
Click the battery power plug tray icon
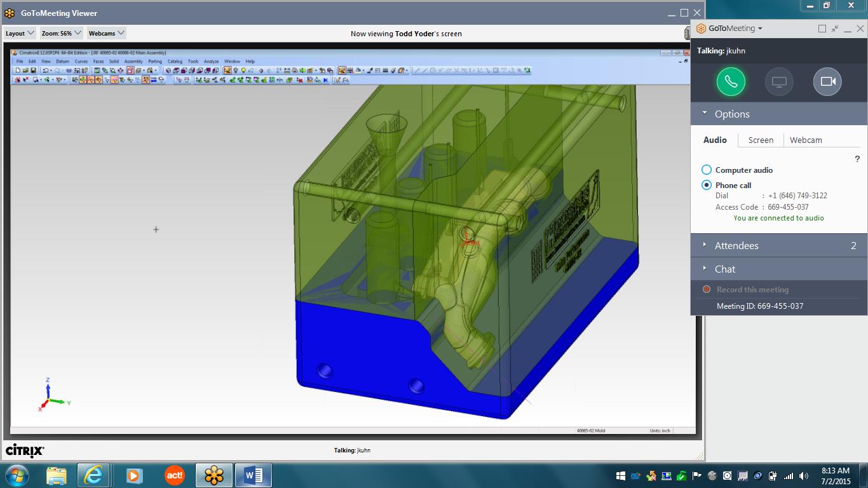click(773, 476)
